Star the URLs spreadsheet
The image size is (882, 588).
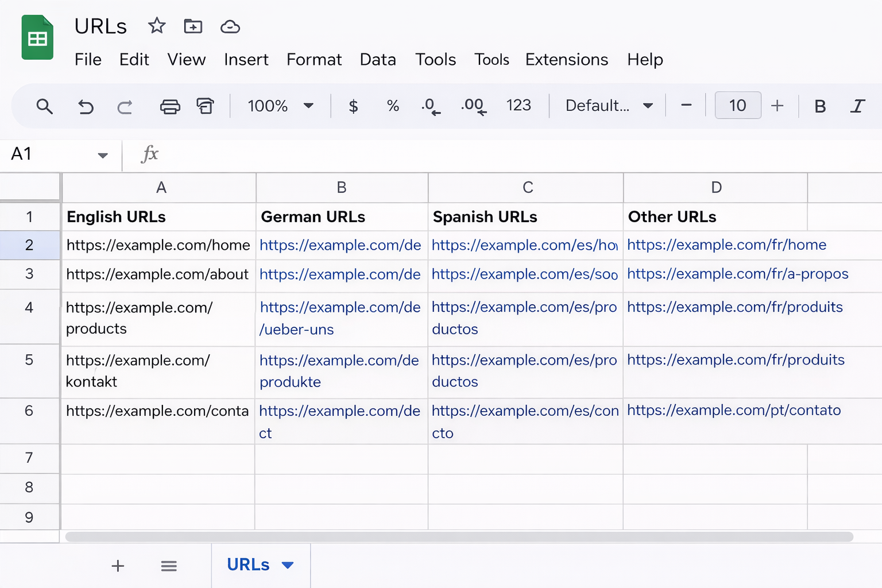(x=156, y=26)
